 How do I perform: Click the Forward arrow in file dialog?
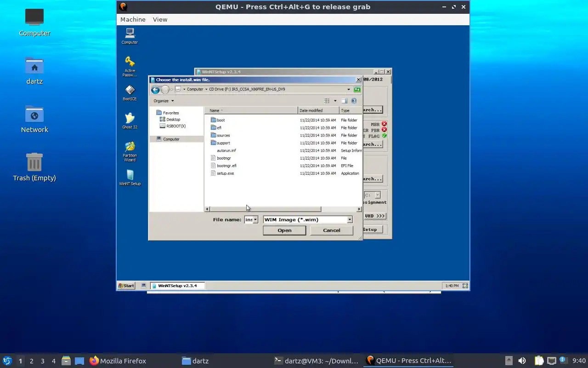coord(165,90)
